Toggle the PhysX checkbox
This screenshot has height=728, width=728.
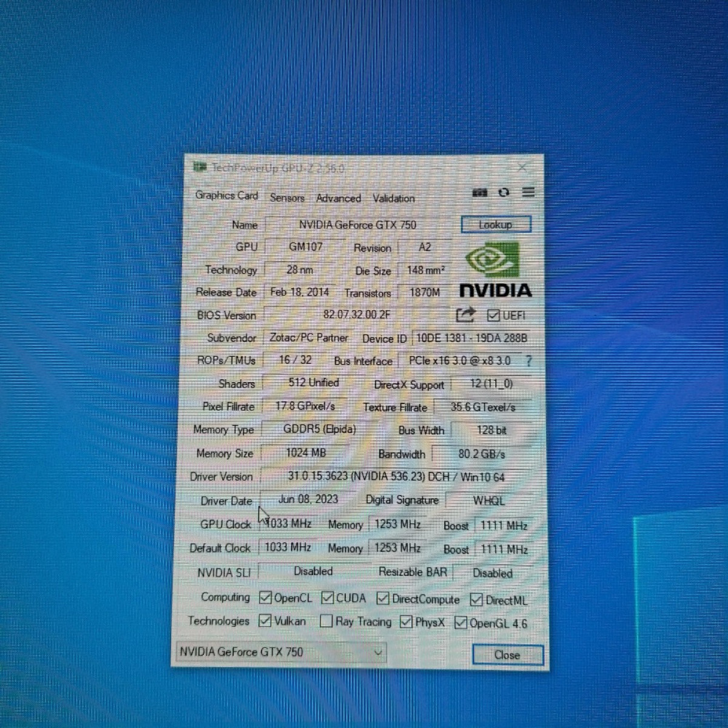tap(406, 622)
